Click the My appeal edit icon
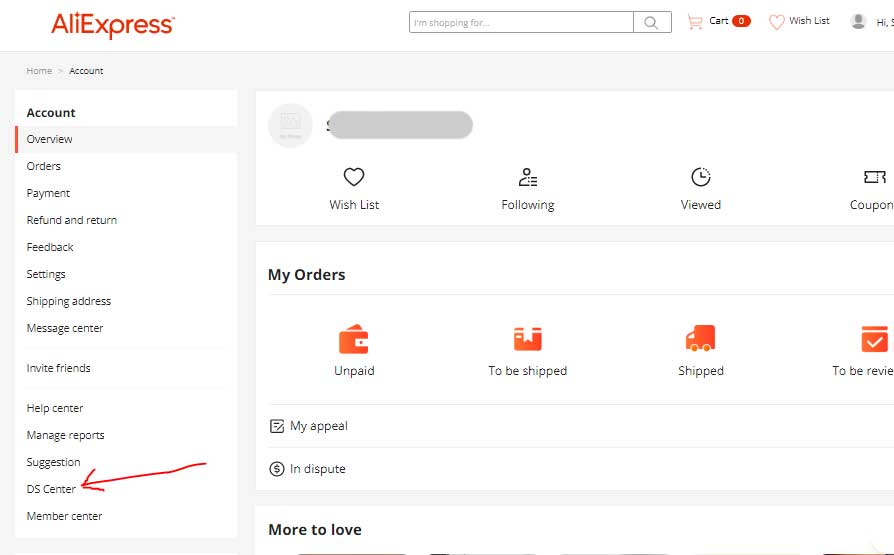The height and width of the screenshot is (555, 894). click(x=277, y=426)
